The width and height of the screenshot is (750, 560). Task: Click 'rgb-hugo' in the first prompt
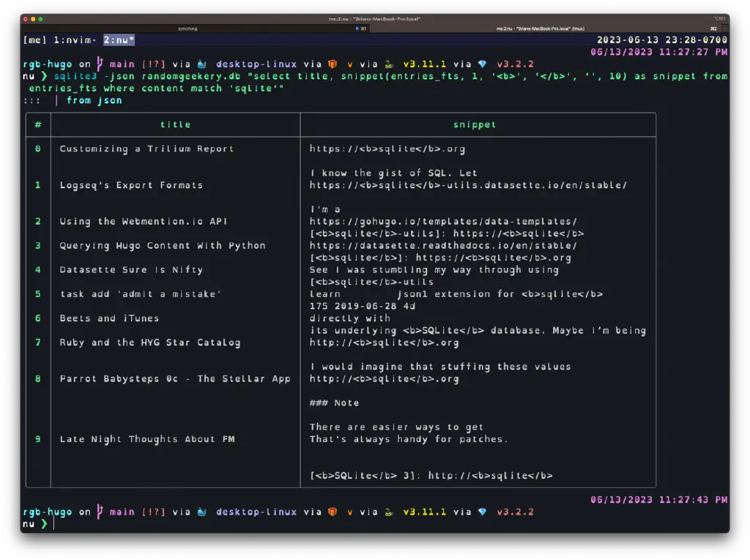click(48, 64)
